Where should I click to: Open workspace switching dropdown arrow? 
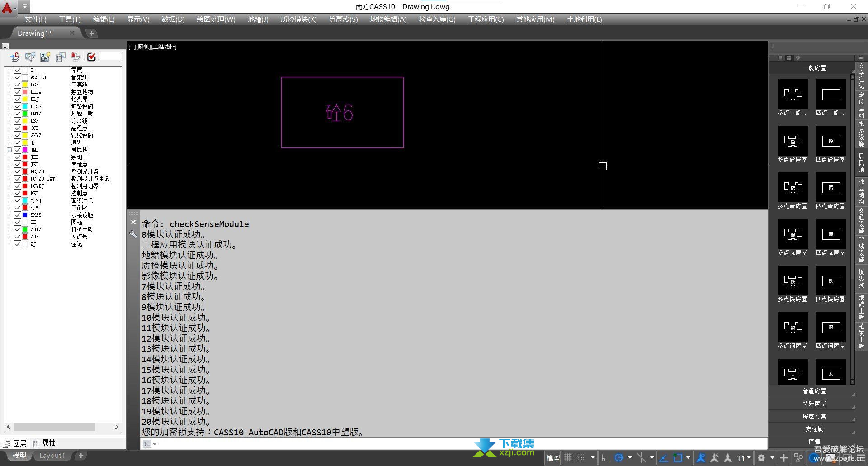pos(772,458)
